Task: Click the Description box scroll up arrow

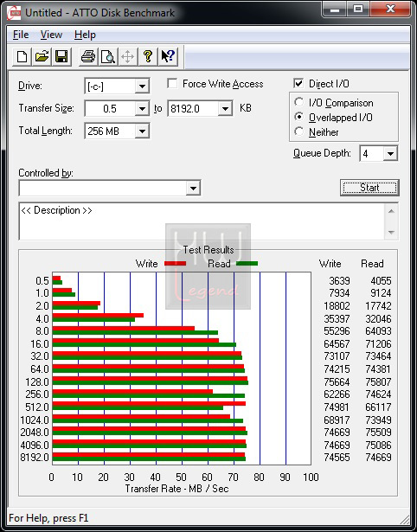Action: (391, 211)
